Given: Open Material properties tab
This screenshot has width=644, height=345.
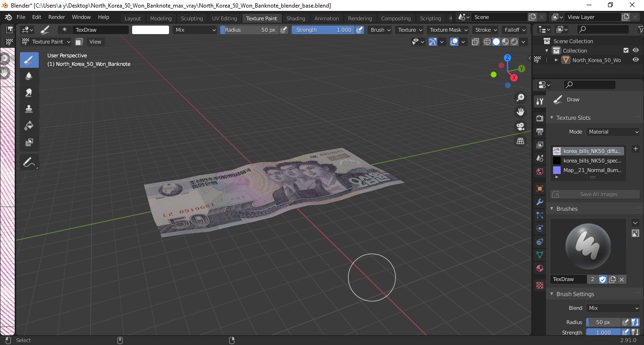Looking at the screenshot, I should click(x=539, y=268).
